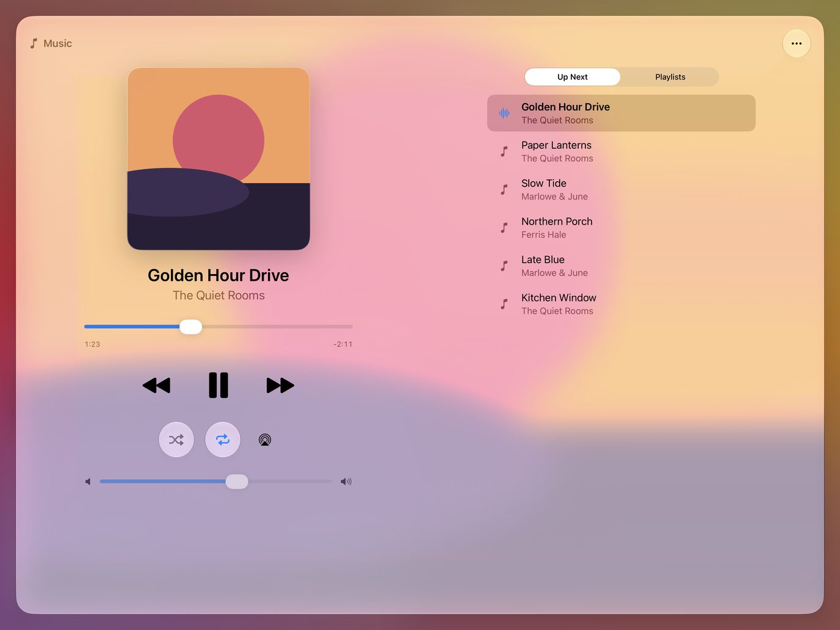Skip back to the previous track
Viewport: 840px width, 630px height.
[156, 385]
